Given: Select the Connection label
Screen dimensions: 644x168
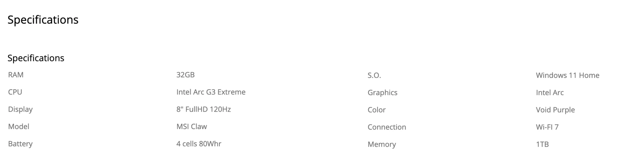Looking at the screenshot, I should coord(387,127).
